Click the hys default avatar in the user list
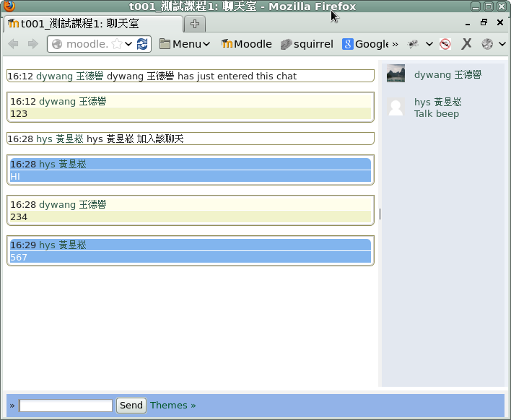This screenshot has height=420, width=511. [x=396, y=108]
